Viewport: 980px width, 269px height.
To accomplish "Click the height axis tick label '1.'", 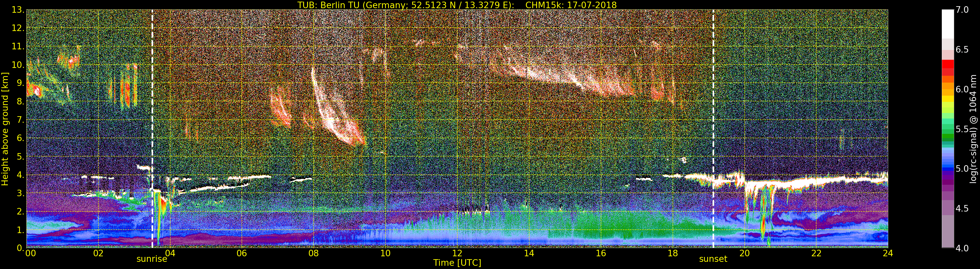I will point(20,230).
